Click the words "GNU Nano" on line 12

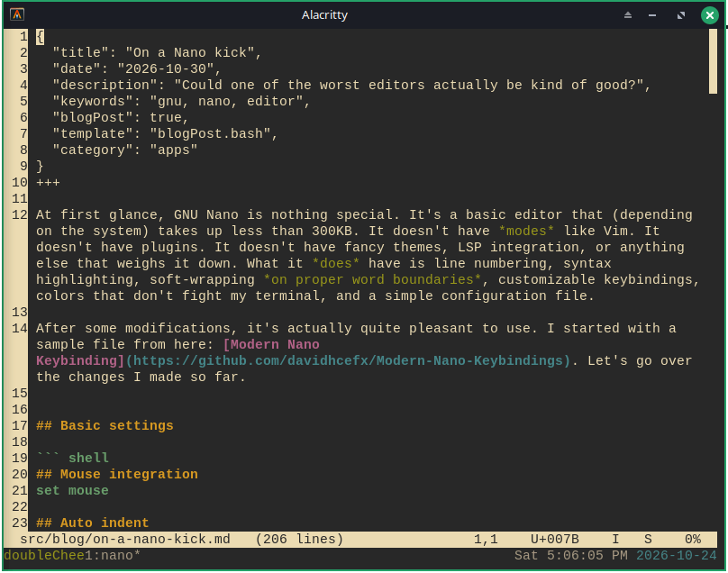[x=206, y=215]
